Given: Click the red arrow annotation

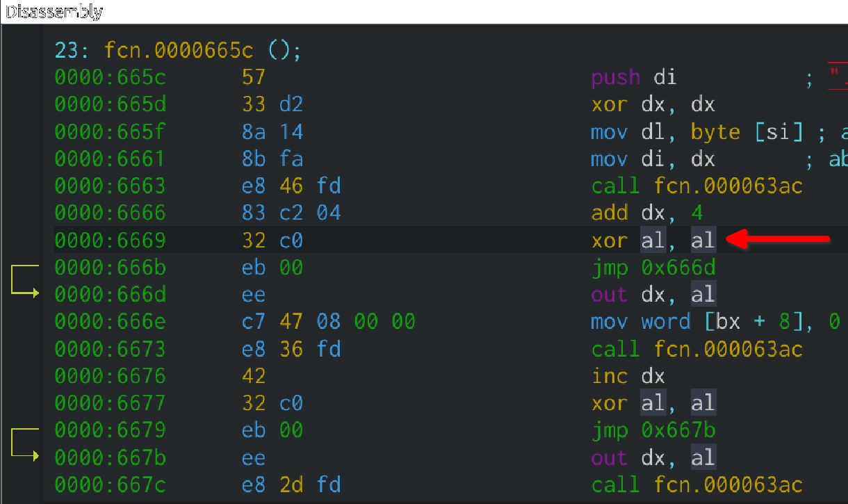Looking at the screenshot, I should coord(778,240).
